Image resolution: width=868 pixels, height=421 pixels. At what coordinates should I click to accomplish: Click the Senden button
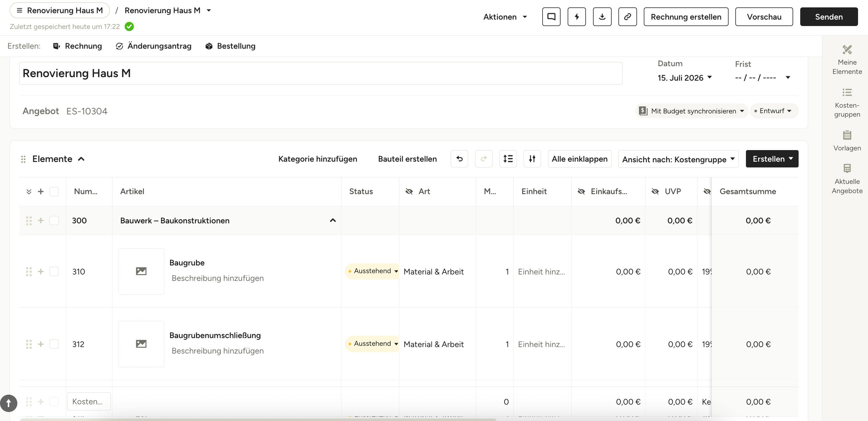click(x=828, y=17)
